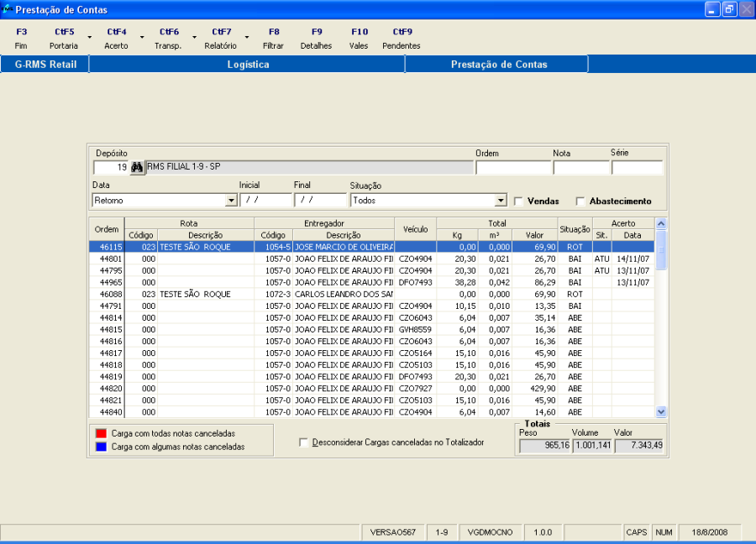The height and width of the screenshot is (544, 756).
Task: Select the Logística header tab
Action: point(248,65)
